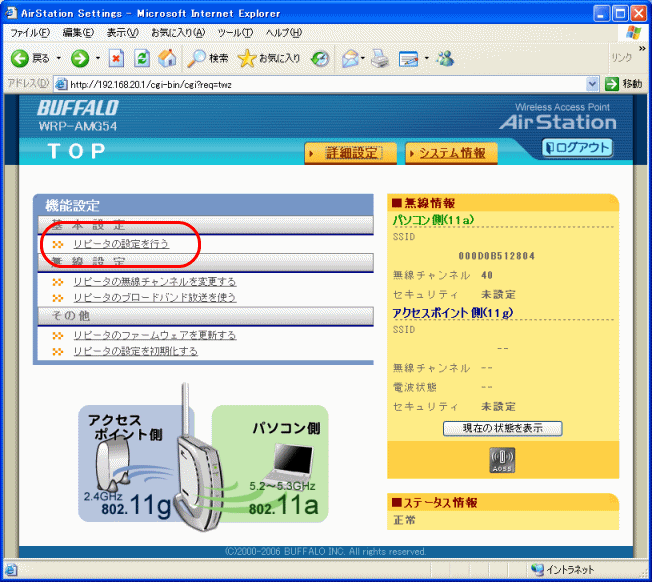652x582 pixels.
Task: Stop page loading with red X icon
Action: point(116,58)
